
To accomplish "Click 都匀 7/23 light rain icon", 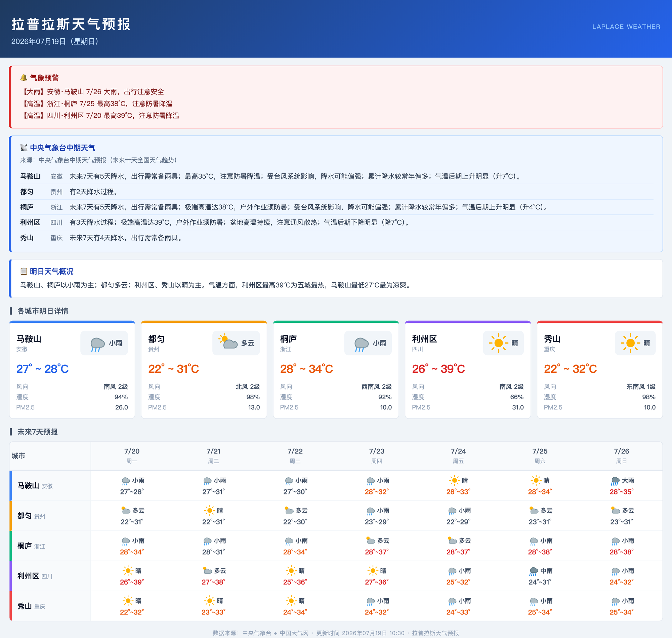I will coord(371,511).
